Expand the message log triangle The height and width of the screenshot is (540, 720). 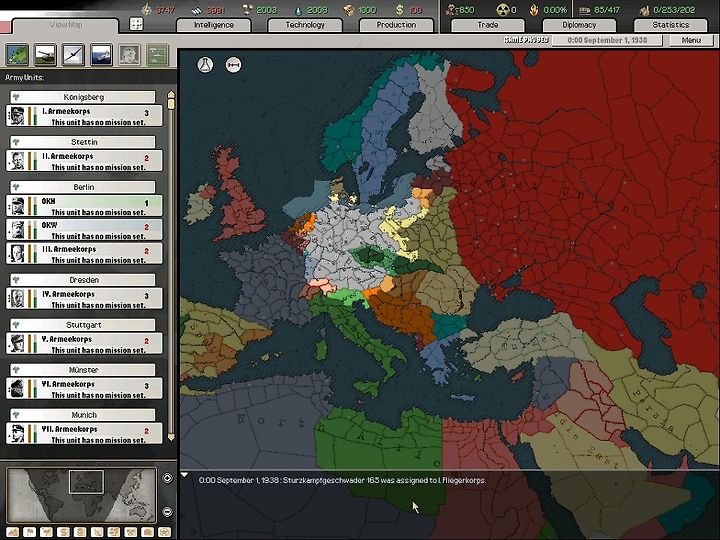click(185, 475)
